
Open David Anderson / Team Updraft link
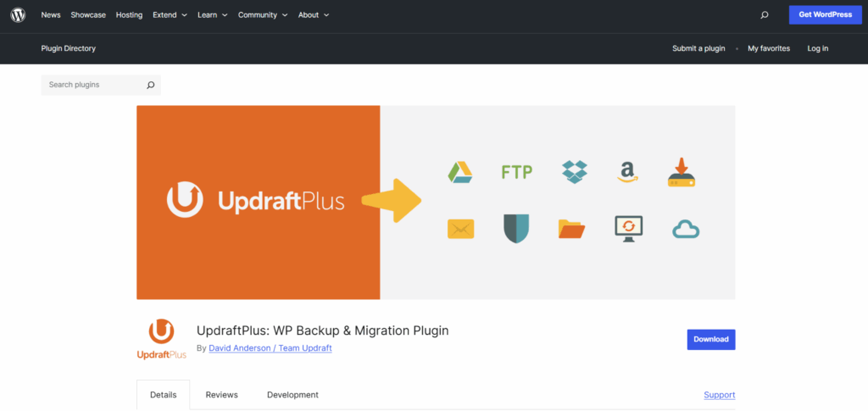click(x=270, y=348)
